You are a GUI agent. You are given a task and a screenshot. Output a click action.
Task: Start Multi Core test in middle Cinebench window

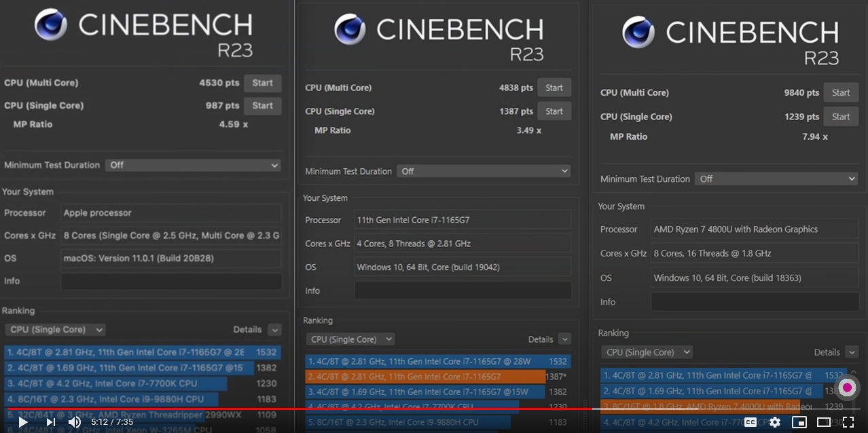(x=554, y=88)
